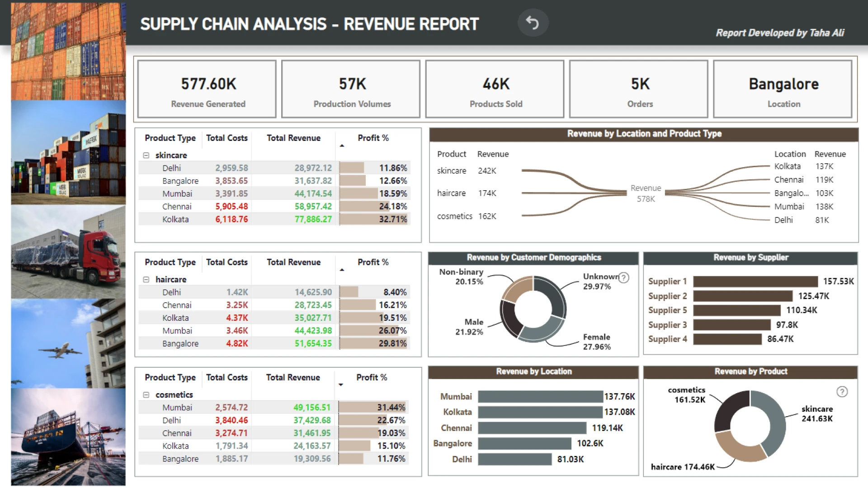Open help icon on Customer Demographics chart

point(623,277)
